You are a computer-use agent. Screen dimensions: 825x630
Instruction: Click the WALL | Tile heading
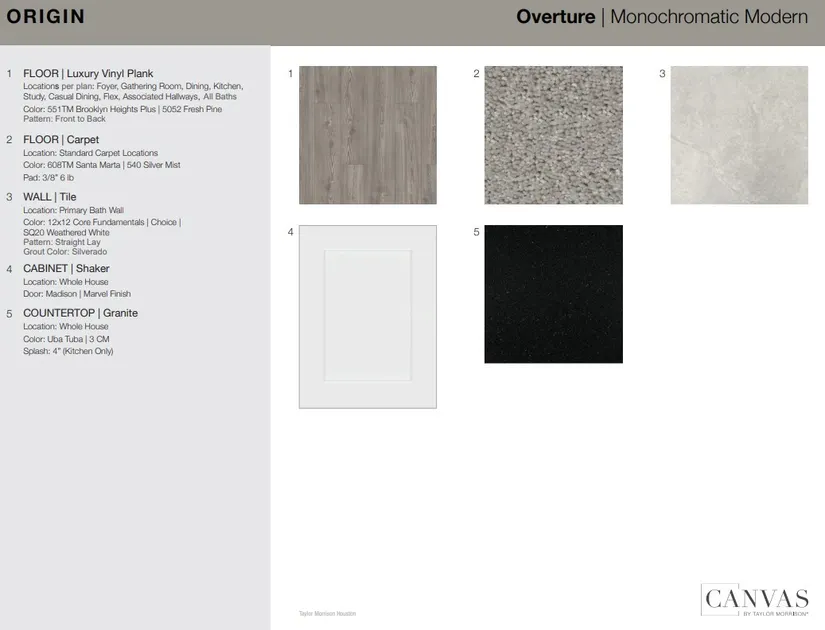50,197
